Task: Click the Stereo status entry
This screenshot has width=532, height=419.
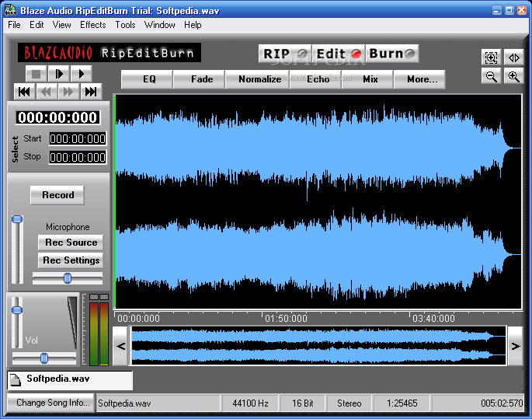Action: (x=349, y=403)
